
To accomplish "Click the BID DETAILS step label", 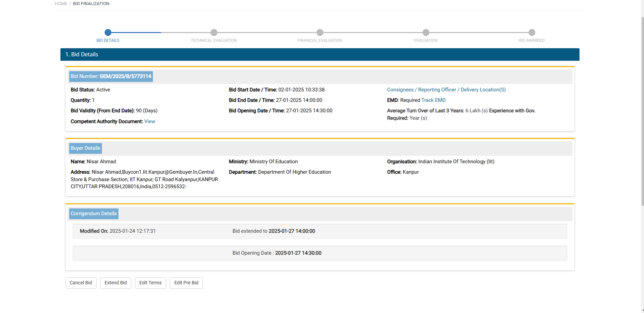I will 108,40.
